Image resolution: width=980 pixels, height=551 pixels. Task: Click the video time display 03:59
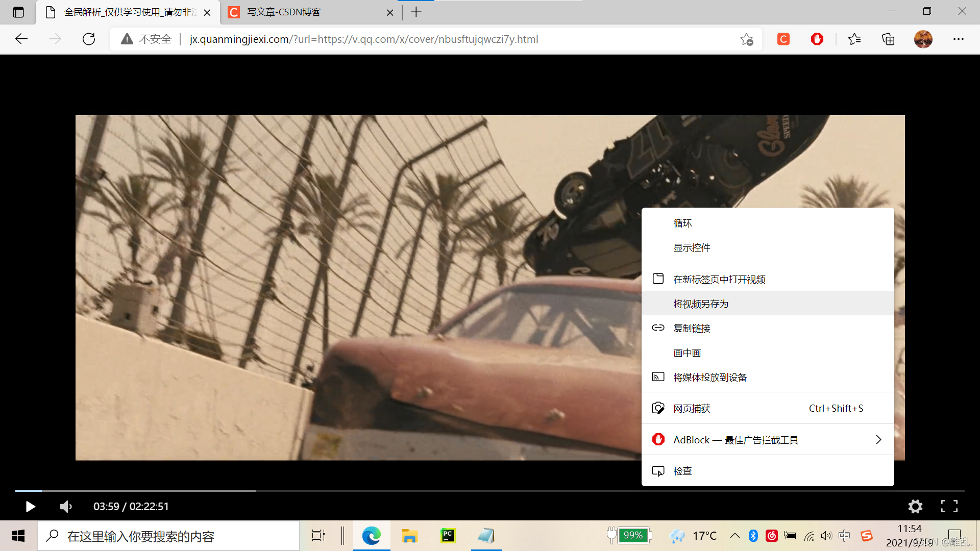[x=106, y=507]
